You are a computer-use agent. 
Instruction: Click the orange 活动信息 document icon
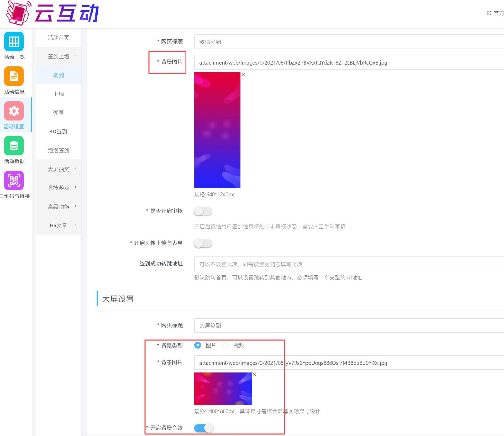point(14,76)
